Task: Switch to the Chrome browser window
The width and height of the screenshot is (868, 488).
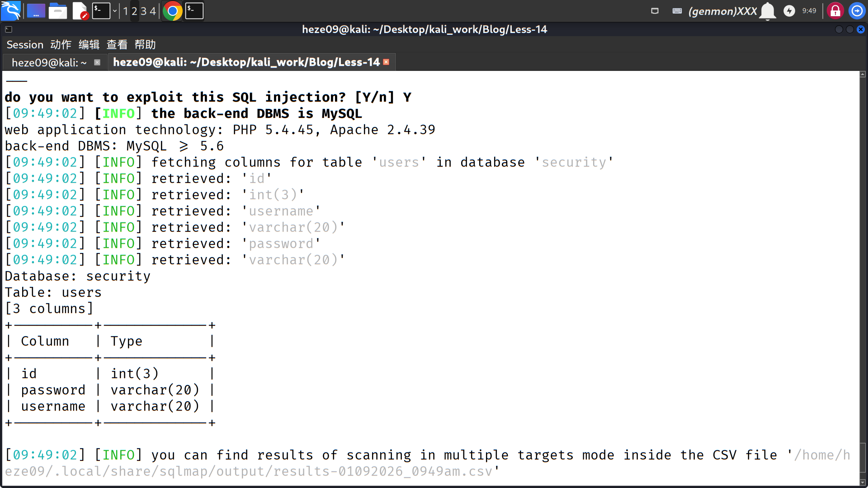Action: [x=172, y=11]
